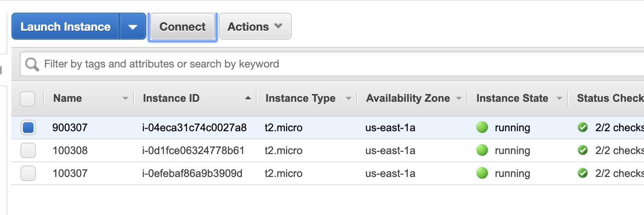Screen dimensions: 644x215
Task: Sort by Instance ID ascending arrow
Action: (x=248, y=98)
